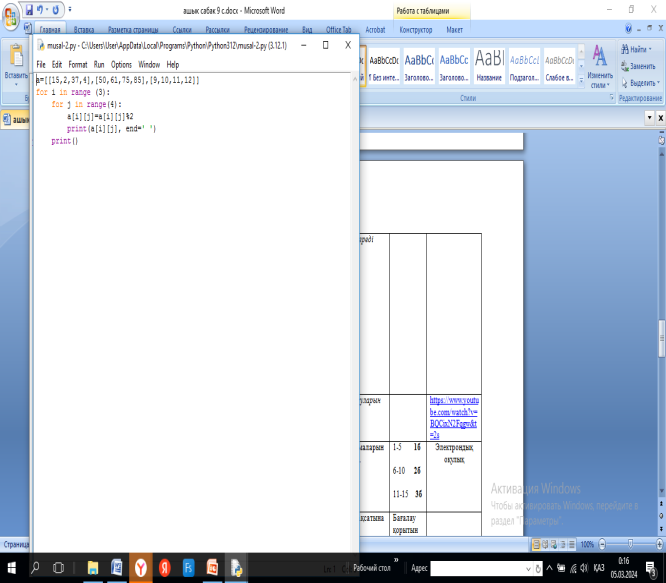Open the Run menu in IDLE

coord(99,64)
